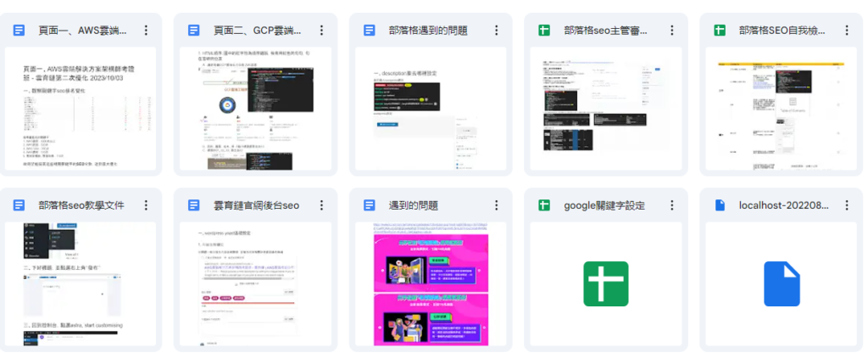
Task: Click the 雲育鏈官網後台seo file title
Action: click(253, 205)
